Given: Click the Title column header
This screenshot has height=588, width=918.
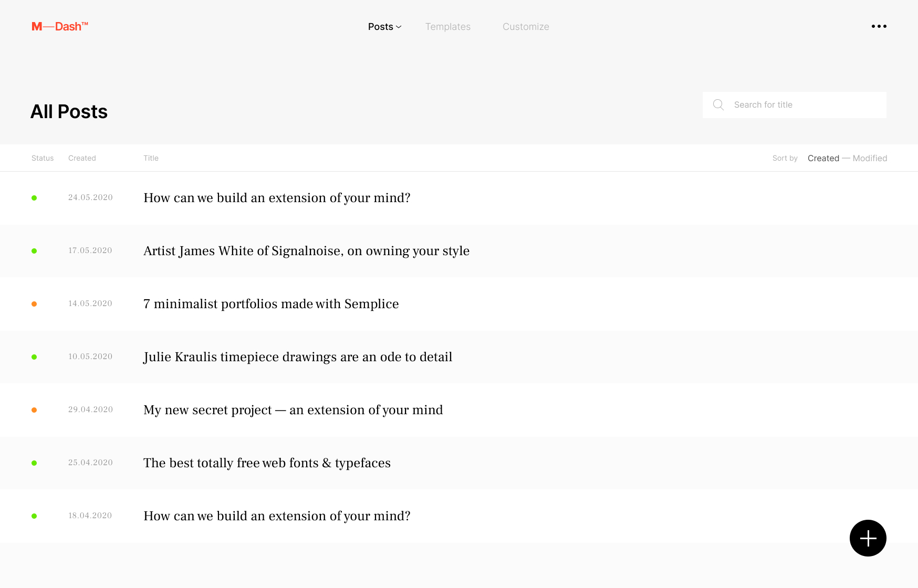Looking at the screenshot, I should [151, 158].
